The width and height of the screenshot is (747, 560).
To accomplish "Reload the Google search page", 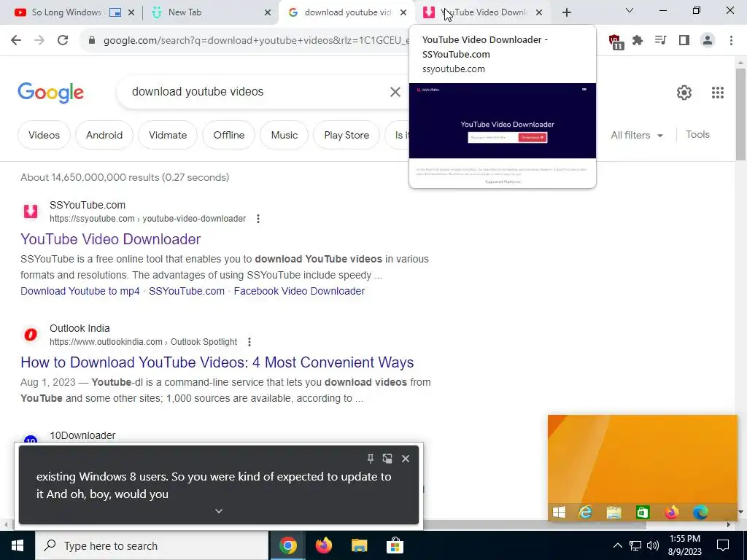I will pyautogui.click(x=63, y=41).
